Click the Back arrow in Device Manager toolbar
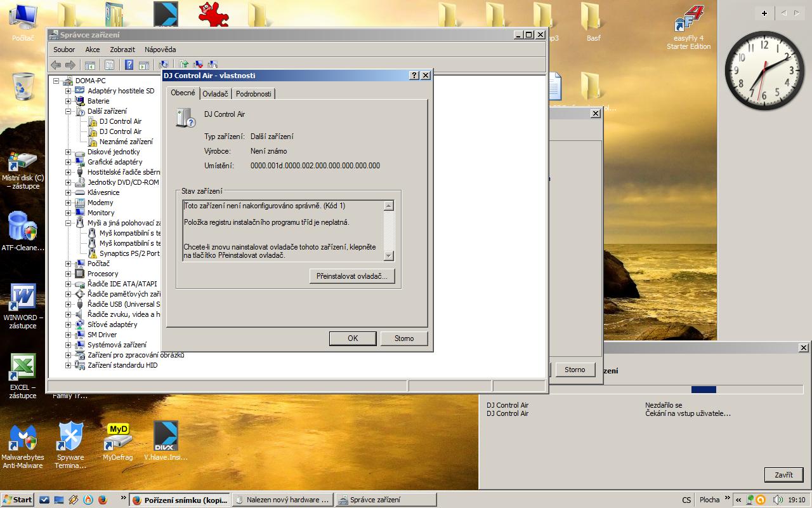This screenshot has height=508, width=812. pos(56,65)
